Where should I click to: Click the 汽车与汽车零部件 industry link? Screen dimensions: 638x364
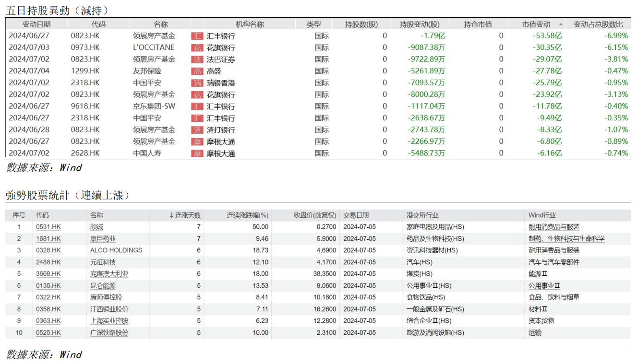coord(554,262)
